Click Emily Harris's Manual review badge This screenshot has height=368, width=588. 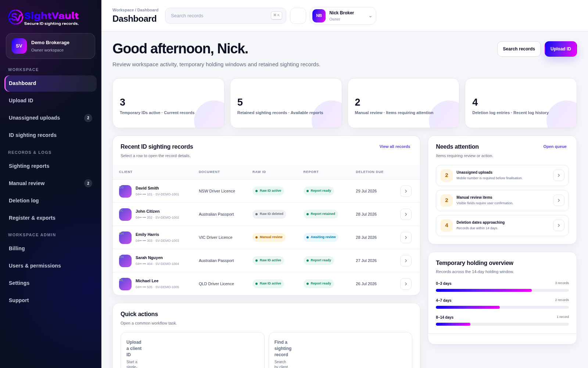click(x=269, y=237)
